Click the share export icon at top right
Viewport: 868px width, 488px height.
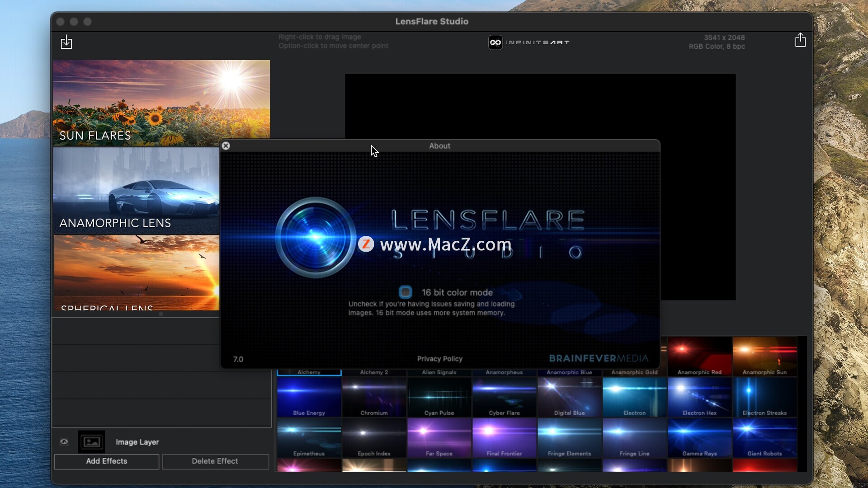click(x=800, y=40)
